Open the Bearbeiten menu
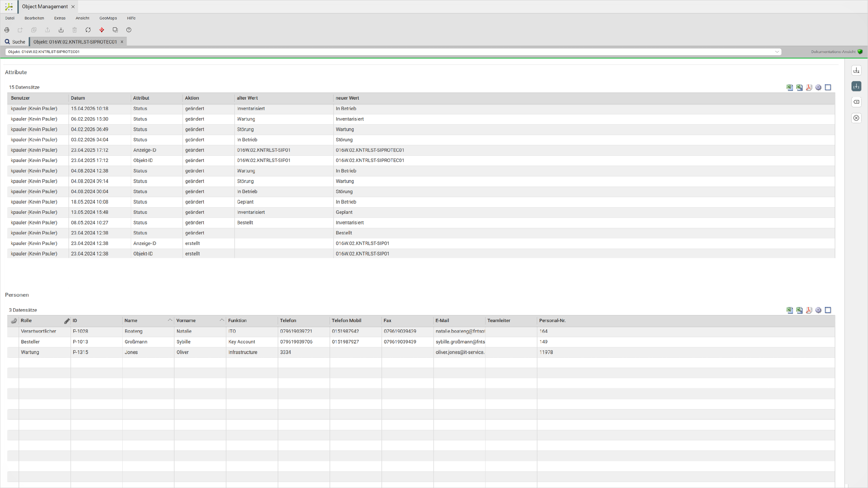Image resolution: width=868 pixels, height=488 pixels. point(34,18)
